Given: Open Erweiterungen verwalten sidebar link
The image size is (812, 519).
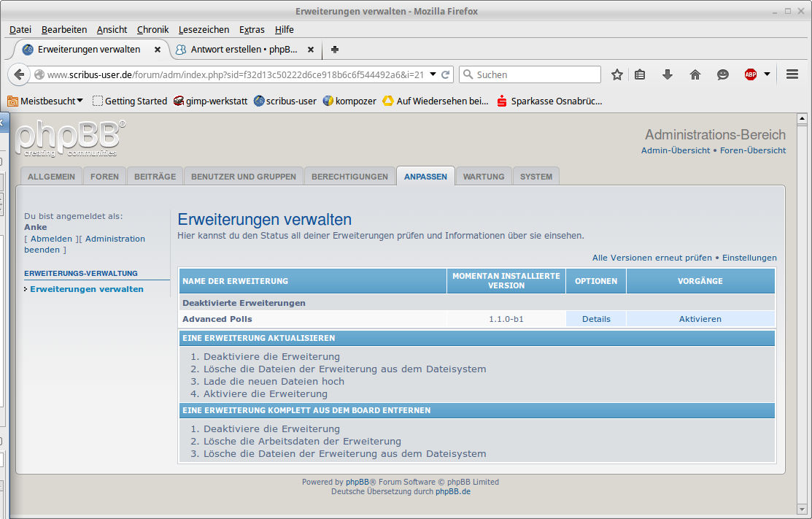Looking at the screenshot, I should point(87,289).
